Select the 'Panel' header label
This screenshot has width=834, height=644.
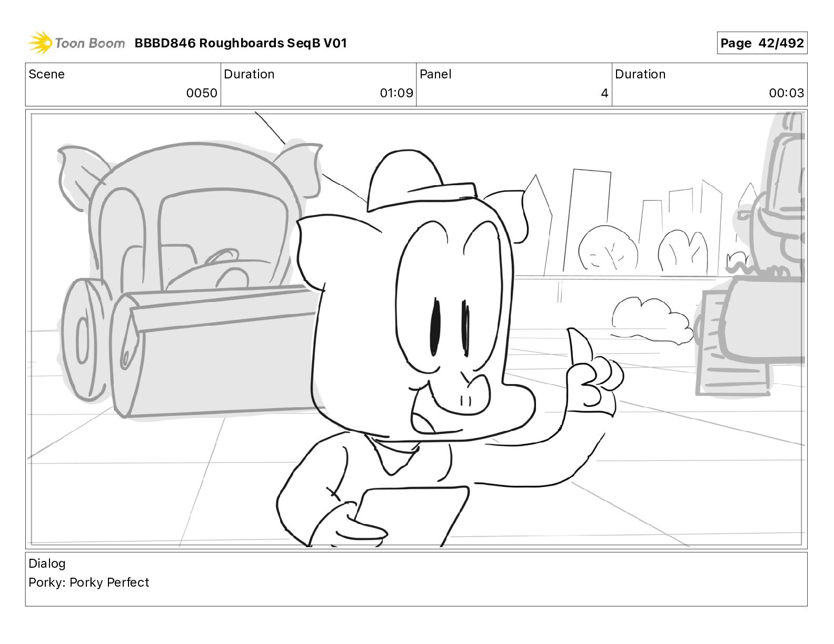coord(435,74)
